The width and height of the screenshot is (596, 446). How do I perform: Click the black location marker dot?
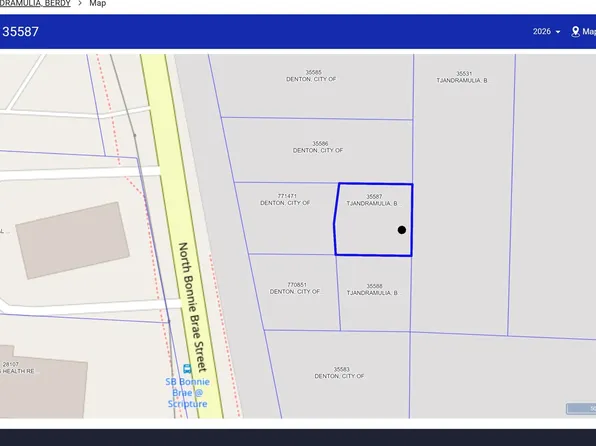coord(402,230)
